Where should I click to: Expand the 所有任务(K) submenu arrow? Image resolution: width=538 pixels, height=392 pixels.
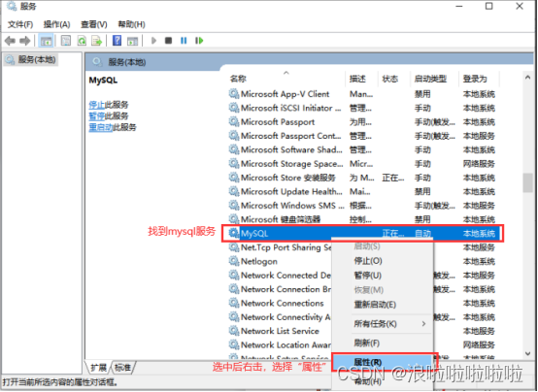point(423,323)
